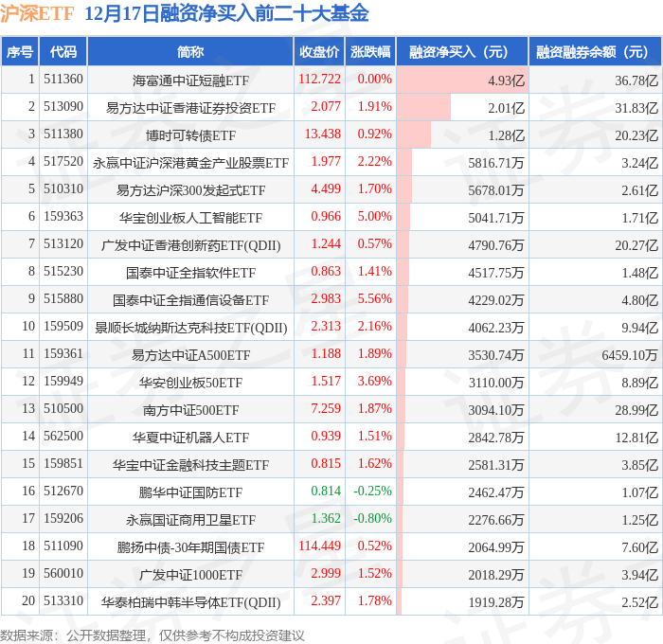Click fund name 易方达沪深300发起式ETF
Viewport: 663px width, 644px height.
[190, 190]
